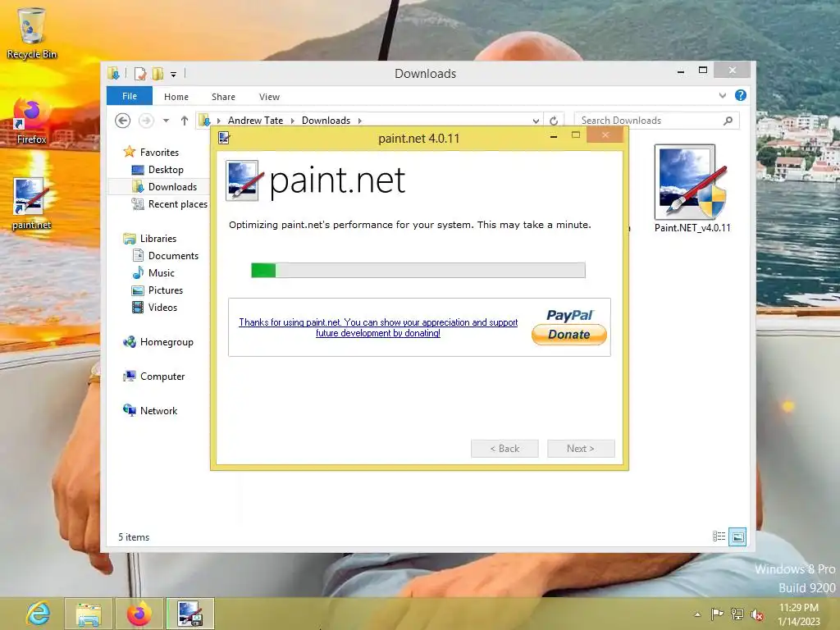Go back in Explorer navigation
The width and height of the screenshot is (840, 630).
pos(123,121)
